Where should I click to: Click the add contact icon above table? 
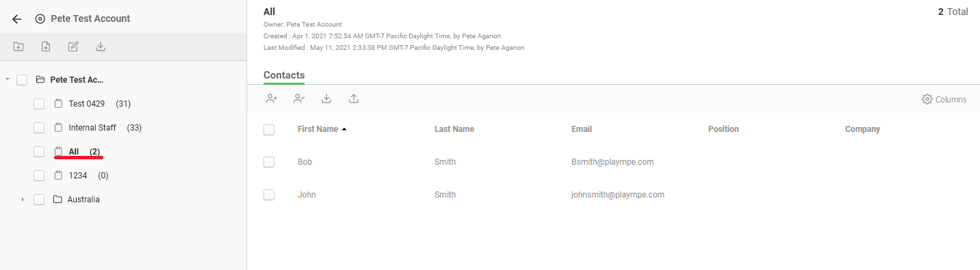[272, 98]
